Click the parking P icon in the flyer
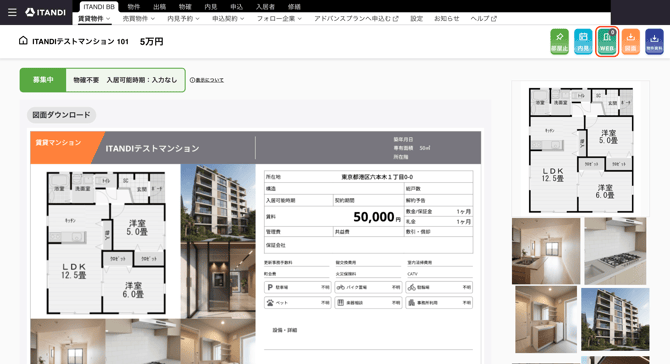 (x=270, y=287)
